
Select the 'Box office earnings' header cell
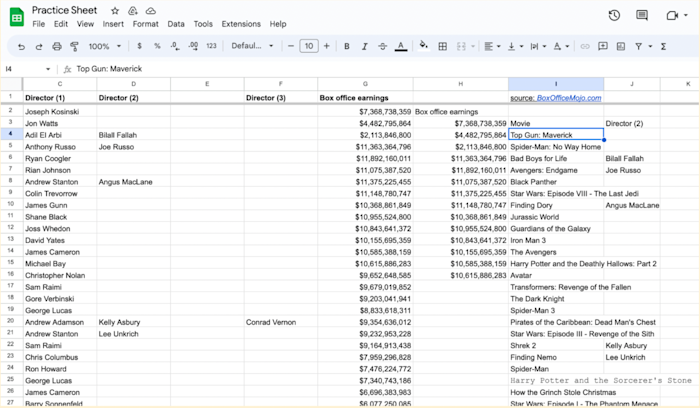(365, 97)
